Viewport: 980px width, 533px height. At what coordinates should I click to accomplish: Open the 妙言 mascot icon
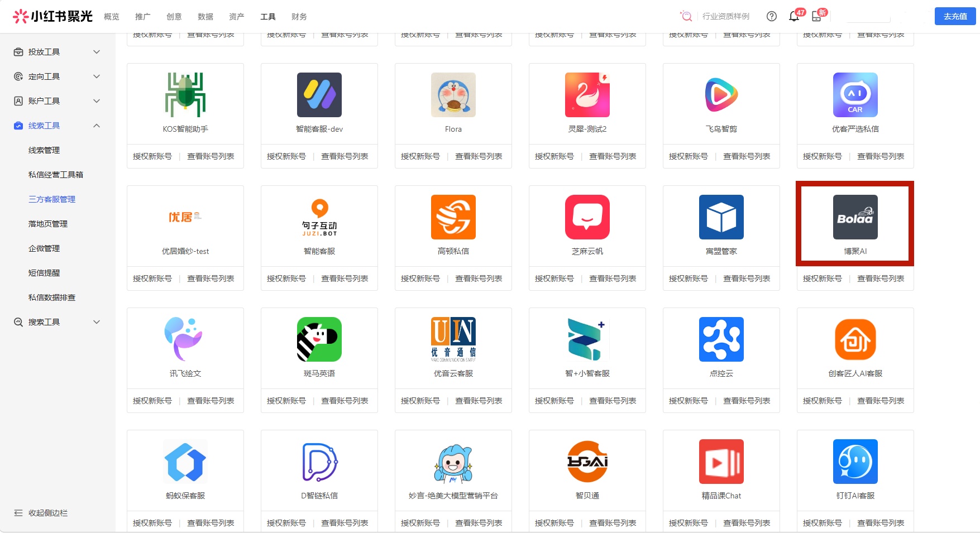pyautogui.click(x=453, y=462)
